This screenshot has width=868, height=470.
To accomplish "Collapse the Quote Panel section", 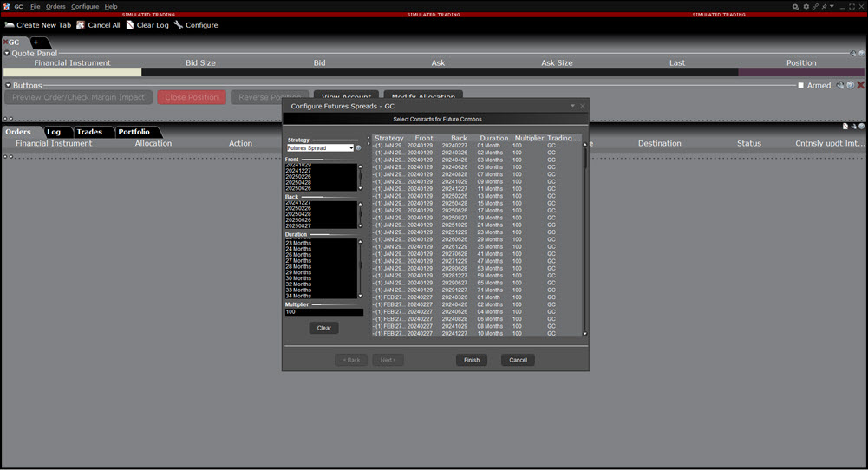I will 7,53.
